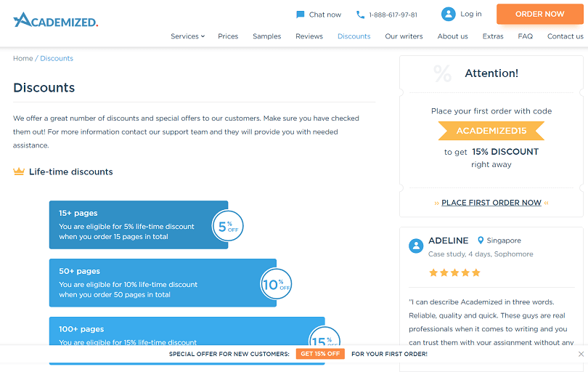The image size is (588, 372).
Task: Open Our writers page
Action: tap(404, 36)
